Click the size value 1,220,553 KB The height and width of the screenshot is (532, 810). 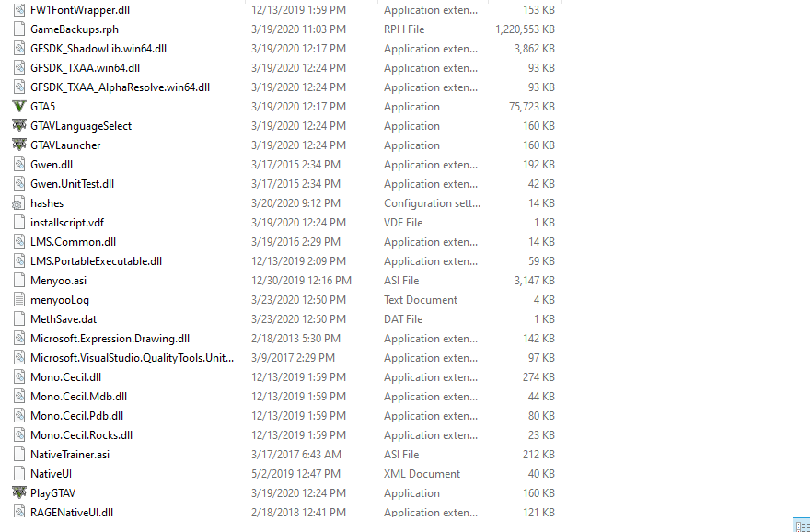click(x=525, y=29)
